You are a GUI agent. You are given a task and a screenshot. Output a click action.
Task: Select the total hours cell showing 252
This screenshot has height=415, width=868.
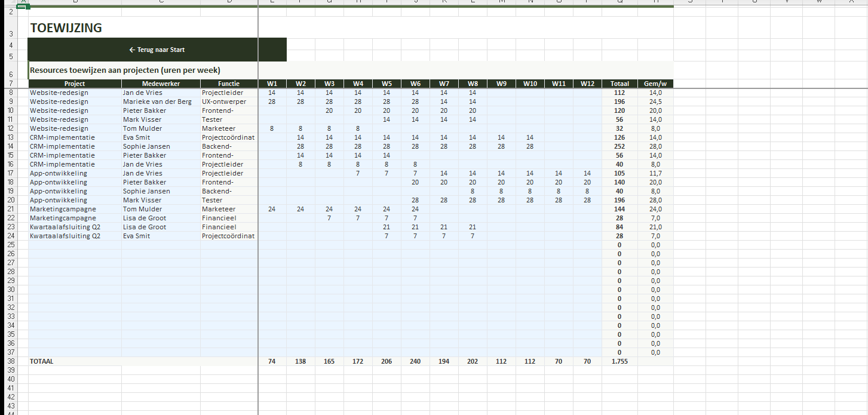point(619,146)
